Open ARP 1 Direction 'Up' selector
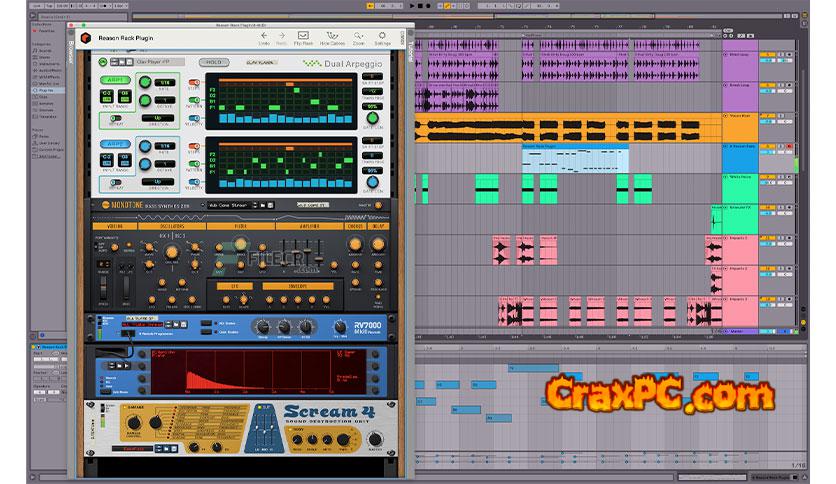836x484 pixels. point(158,118)
